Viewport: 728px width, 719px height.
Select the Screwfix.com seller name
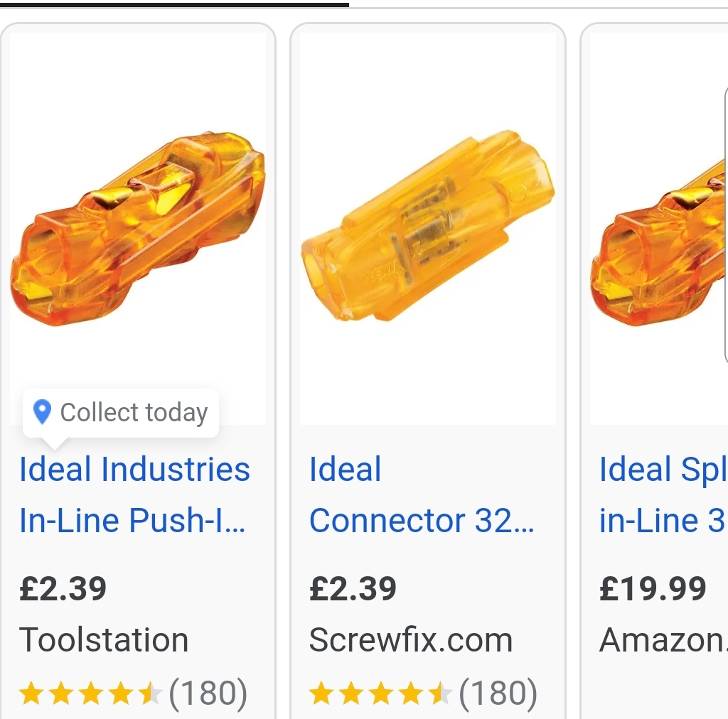(411, 640)
